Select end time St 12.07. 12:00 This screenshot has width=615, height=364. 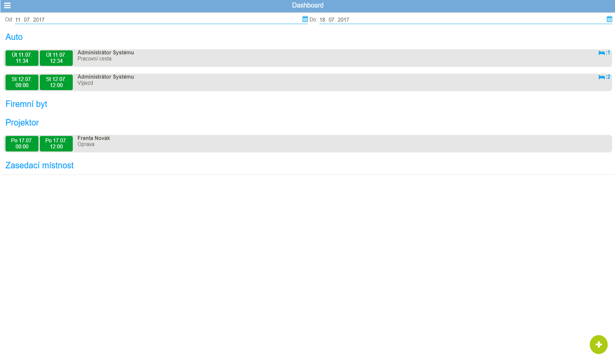pyautogui.click(x=56, y=82)
